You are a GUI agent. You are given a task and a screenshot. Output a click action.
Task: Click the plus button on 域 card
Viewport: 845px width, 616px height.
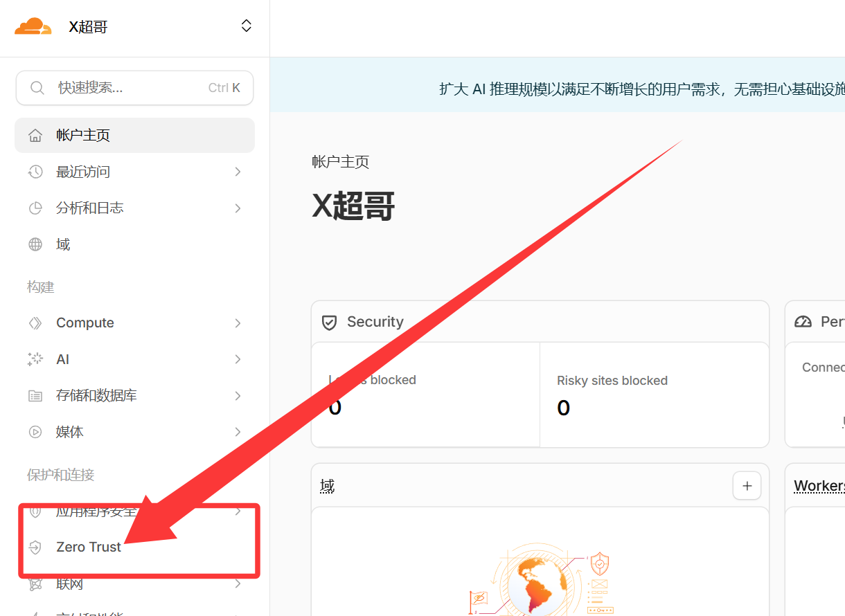pos(747,486)
